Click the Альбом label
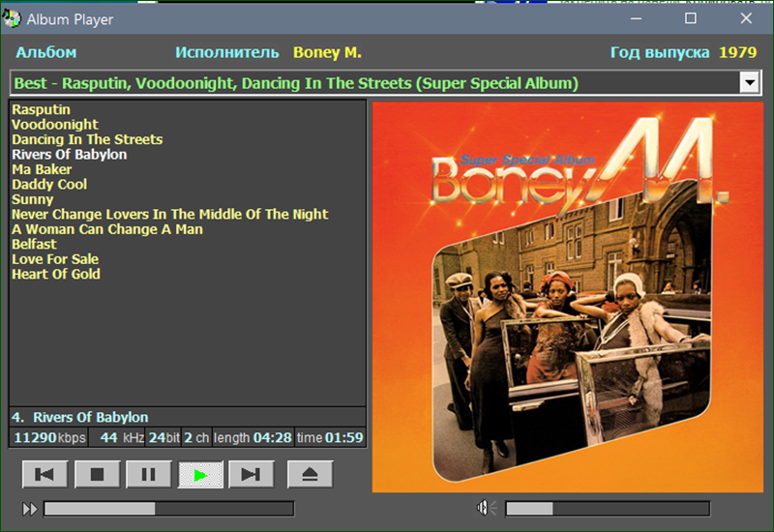This screenshot has height=532, width=774. click(45, 52)
